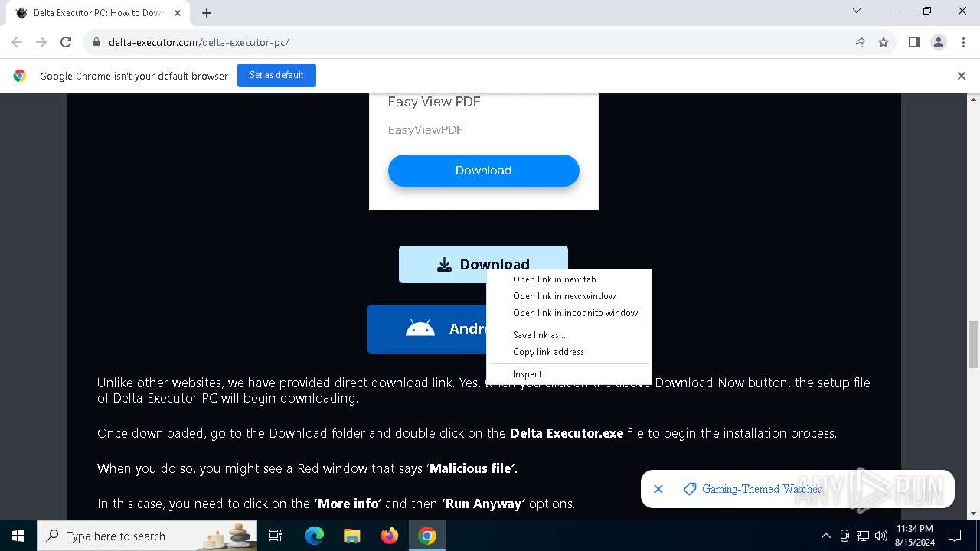The width and height of the screenshot is (980, 551).
Task: Select the Delta Executor PC tab
Action: click(x=100, y=13)
